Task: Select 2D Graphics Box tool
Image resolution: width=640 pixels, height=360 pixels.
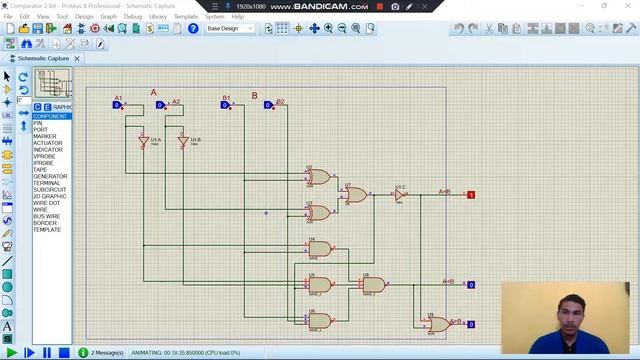Action: point(7,273)
